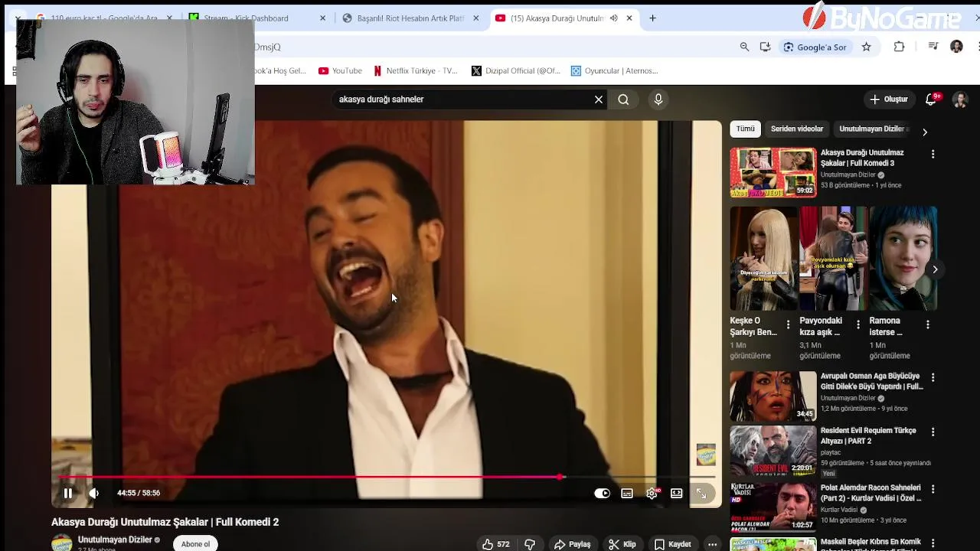Mute the Akasya Durağı tab's audio speaker icon
This screenshot has height=551, width=980.
coord(613,18)
